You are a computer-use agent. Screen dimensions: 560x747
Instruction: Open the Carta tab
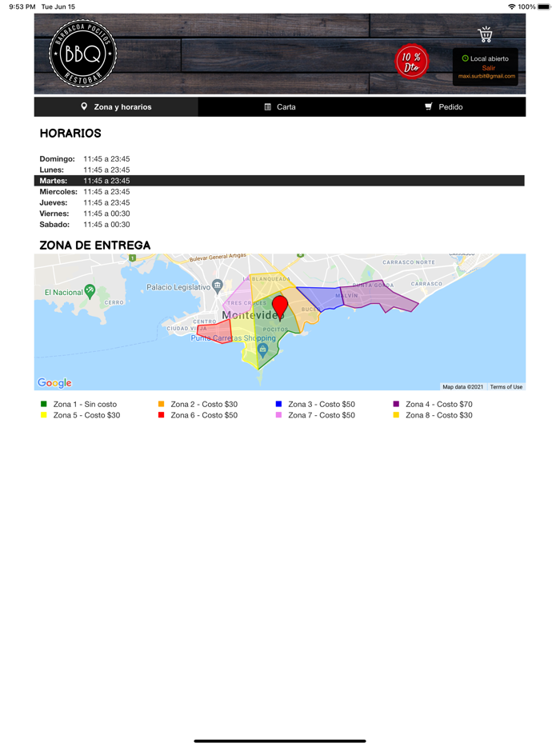[280, 106]
